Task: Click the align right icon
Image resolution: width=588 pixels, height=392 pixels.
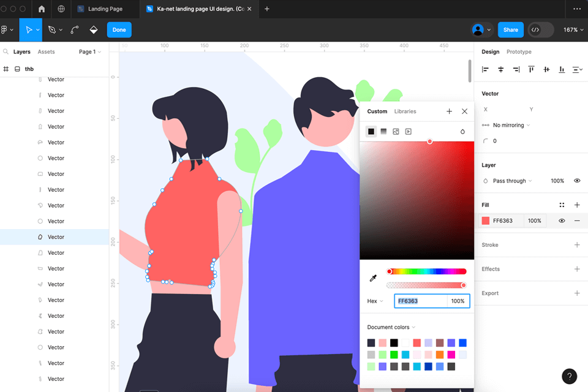Action: pos(516,69)
